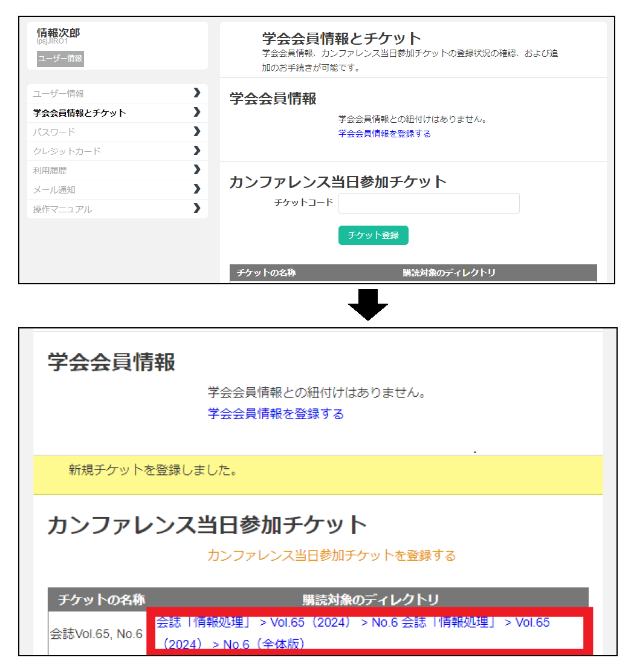Open orange カンファレンス当日参加チケットを登録する link
Screen dimensions: 634x672
point(331,555)
